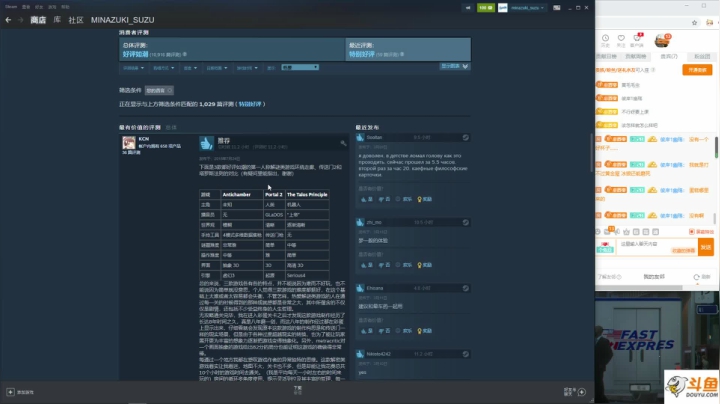Image resolution: width=720 pixels, height=404 pixels.
Task: Open the green Steam notifications button
Action: (485, 8)
